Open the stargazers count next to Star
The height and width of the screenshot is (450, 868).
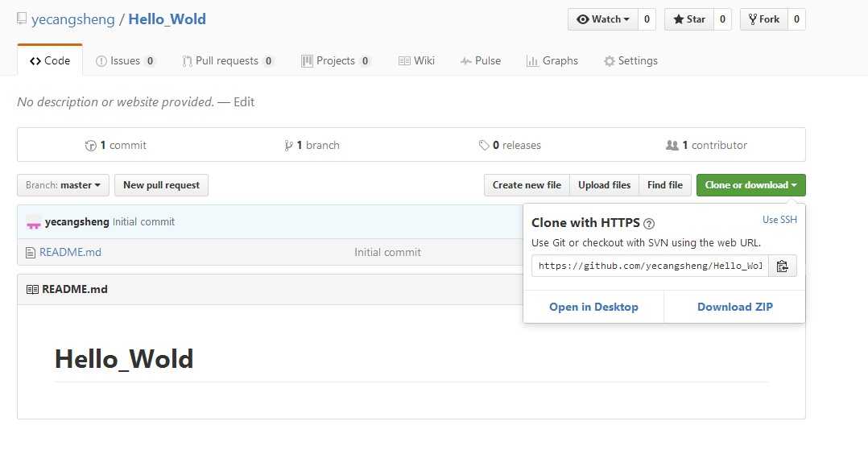tap(722, 19)
